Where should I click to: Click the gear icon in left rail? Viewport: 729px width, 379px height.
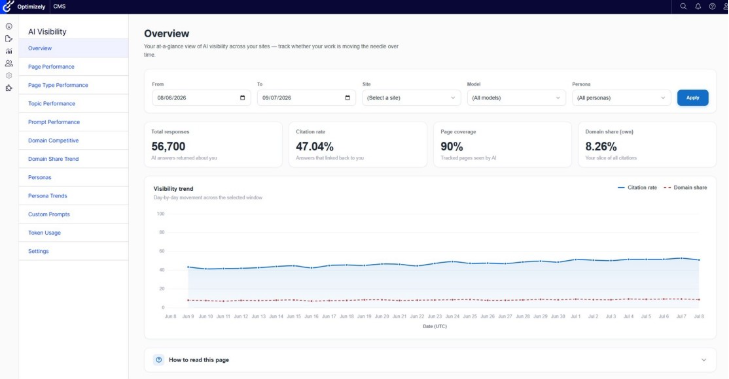click(x=9, y=75)
